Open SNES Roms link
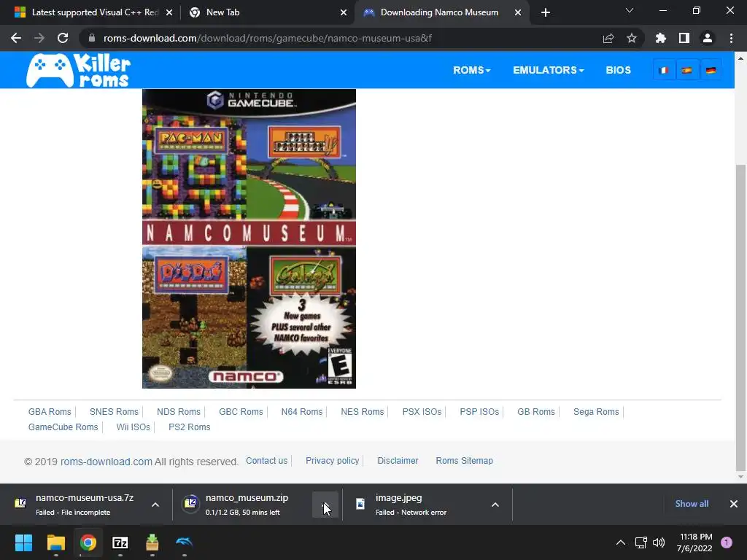The image size is (747, 560). coord(114,412)
